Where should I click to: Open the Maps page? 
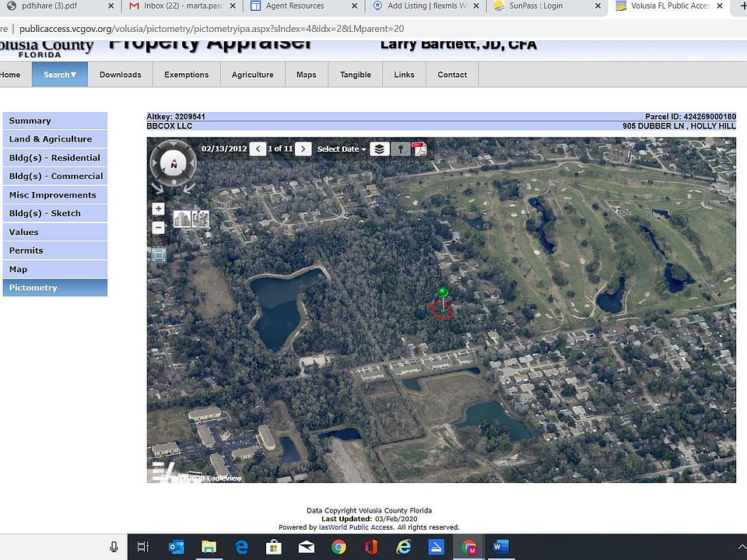click(x=307, y=75)
